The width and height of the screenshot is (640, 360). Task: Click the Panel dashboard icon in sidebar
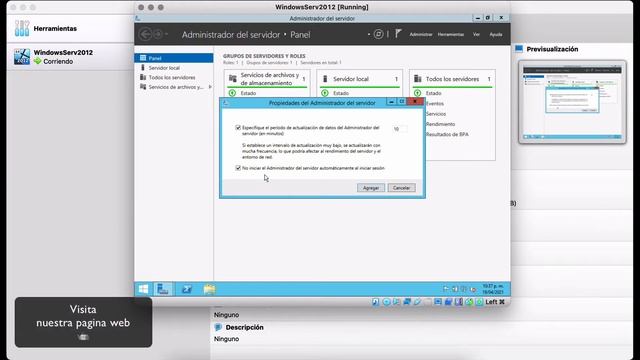click(x=143, y=58)
